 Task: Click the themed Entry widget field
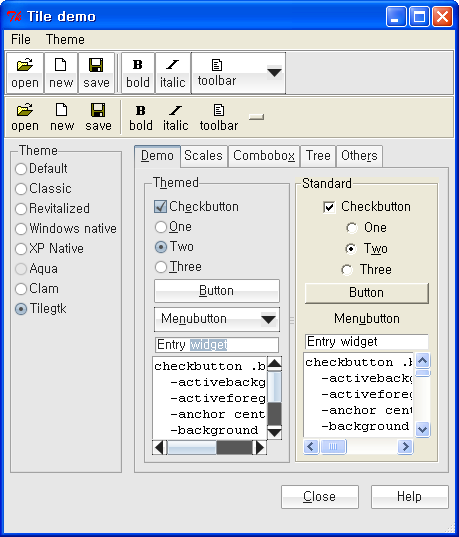[x=217, y=345]
